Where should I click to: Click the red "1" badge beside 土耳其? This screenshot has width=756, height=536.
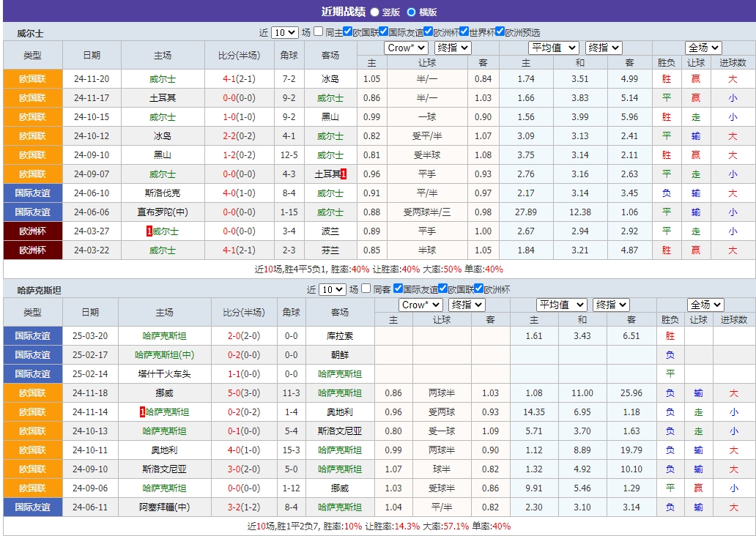click(x=343, y=174)
